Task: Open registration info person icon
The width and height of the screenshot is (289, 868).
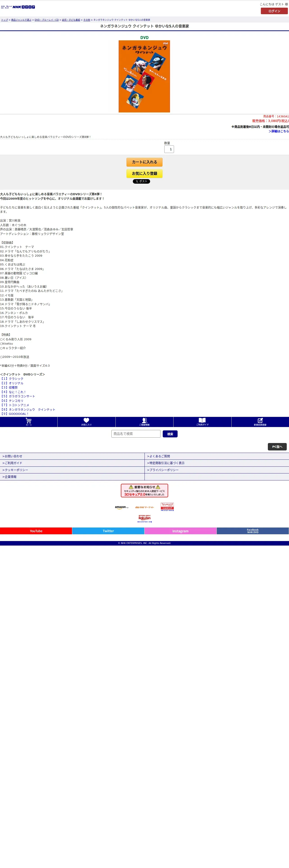Action: [x=144, y=422]
